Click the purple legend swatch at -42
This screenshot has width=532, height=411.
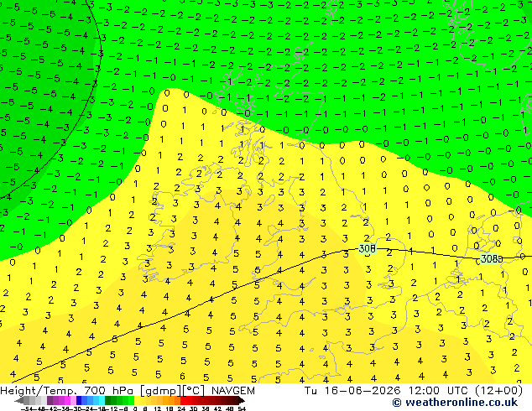tap(50, 400)
